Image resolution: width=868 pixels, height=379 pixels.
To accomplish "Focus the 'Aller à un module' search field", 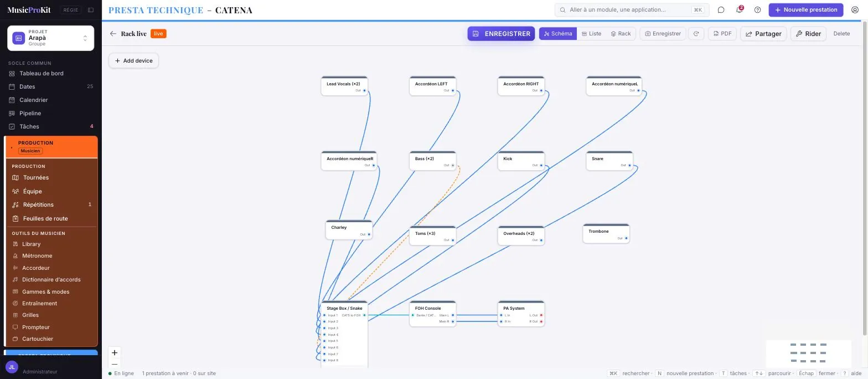I will tap(632, 10).
